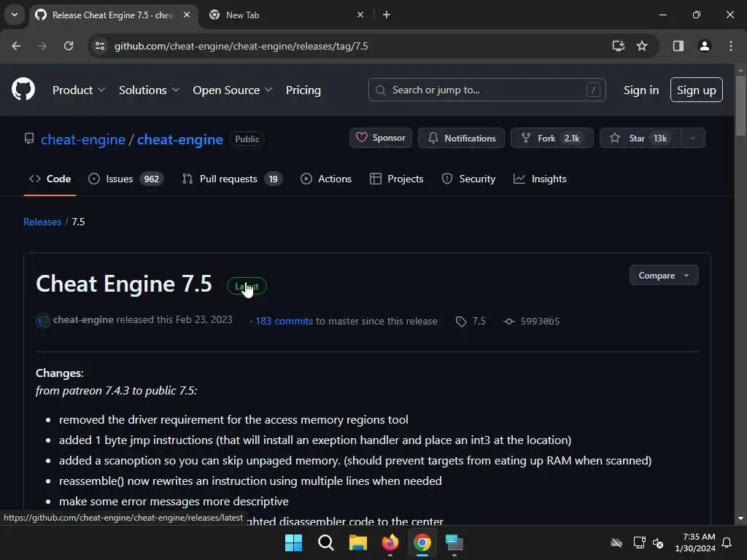Expand the Open Source menu
Viewport: 747px width, 560px height.
pos(233,90)
